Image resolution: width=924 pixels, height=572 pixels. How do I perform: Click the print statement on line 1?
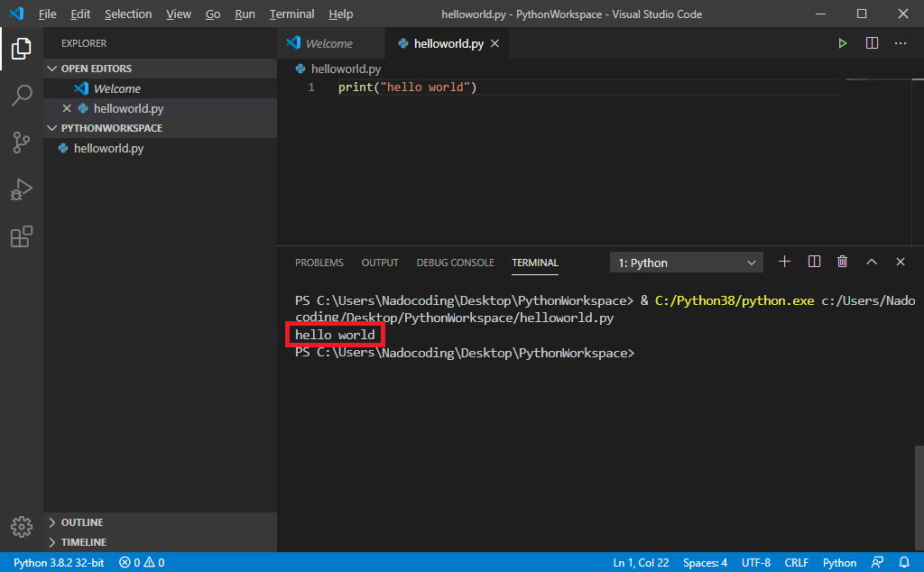tap(407, 88)
